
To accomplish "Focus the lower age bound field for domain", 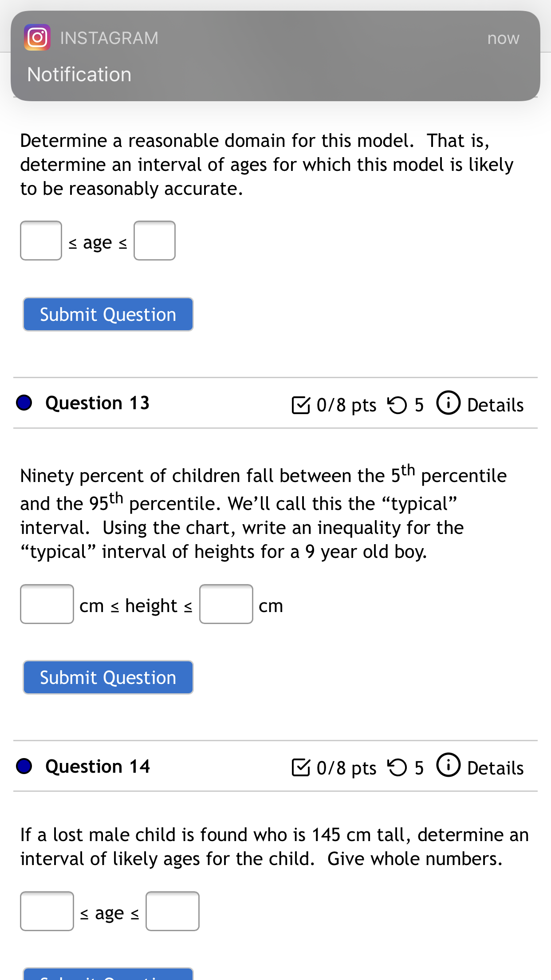I will [x=41, y=241].
